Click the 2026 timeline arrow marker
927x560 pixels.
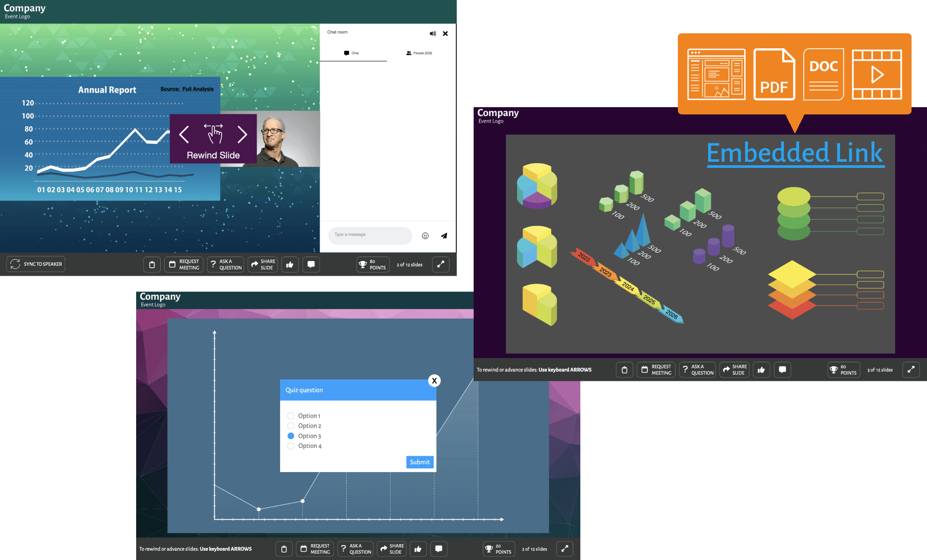672,315
